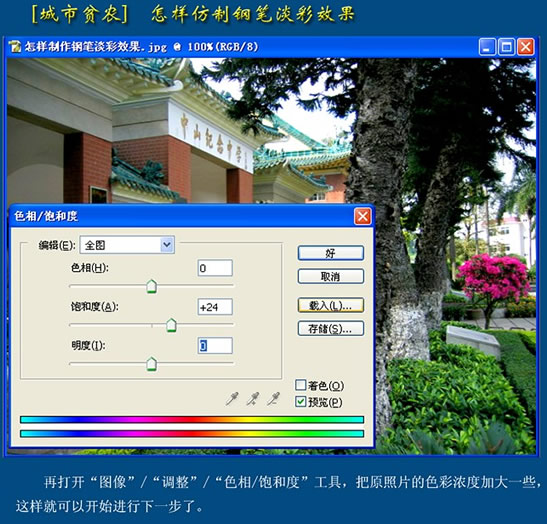Screen dimensions: 547x524
Task: Maximize the image document window
Action: click(506, 47)
